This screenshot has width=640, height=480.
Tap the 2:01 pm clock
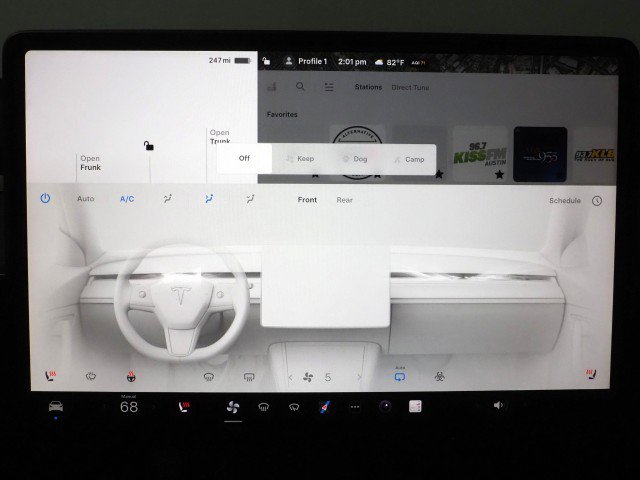tap(352, 62)
